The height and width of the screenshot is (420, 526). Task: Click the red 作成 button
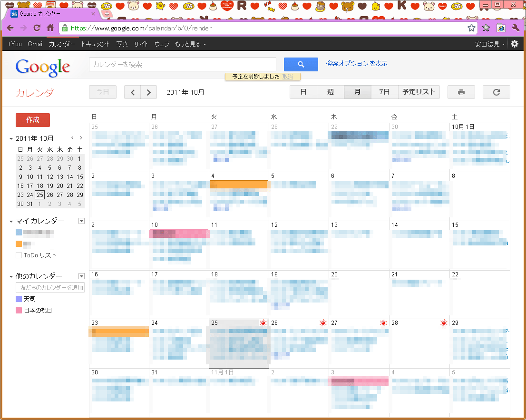click(33, 120)
